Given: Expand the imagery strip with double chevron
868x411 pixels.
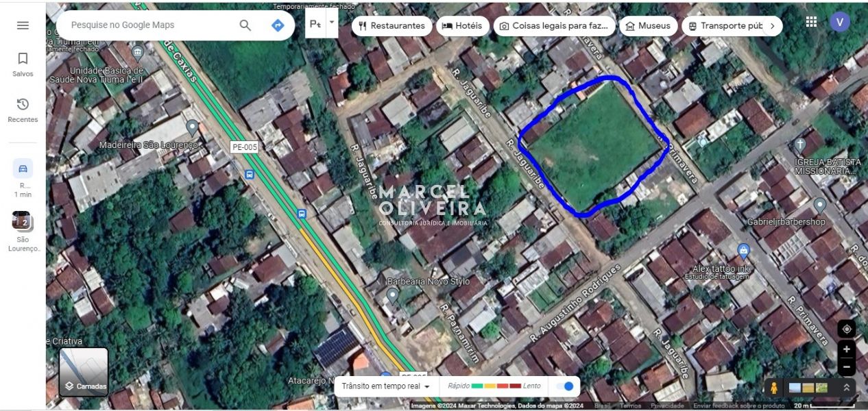Looking at the screenshot, I should click(x=846, y=388).
